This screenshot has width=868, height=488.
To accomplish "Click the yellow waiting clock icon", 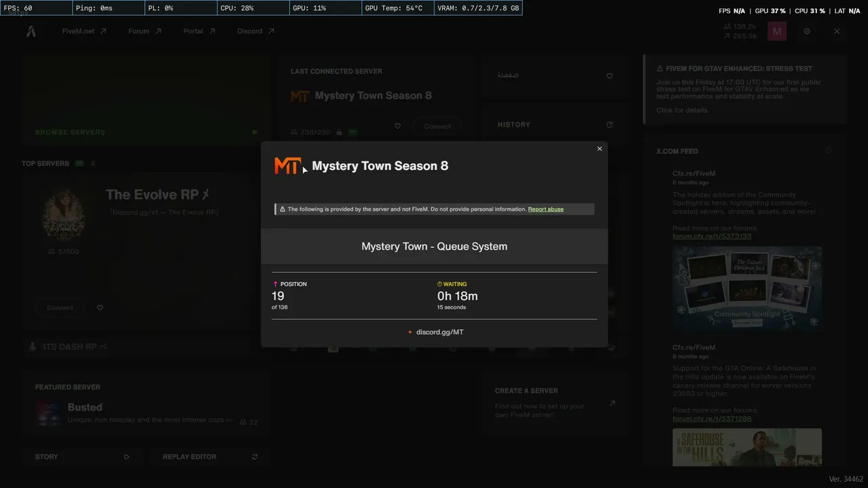I will pos(439,284).
